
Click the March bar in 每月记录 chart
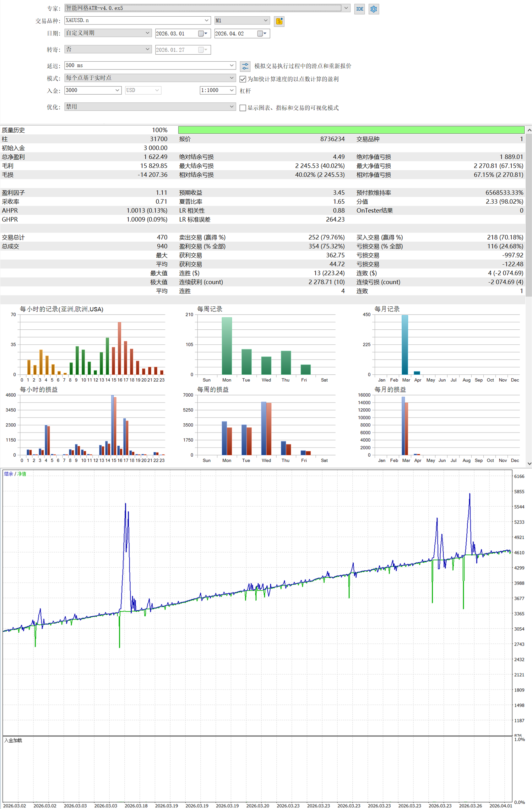click(404, 345)
